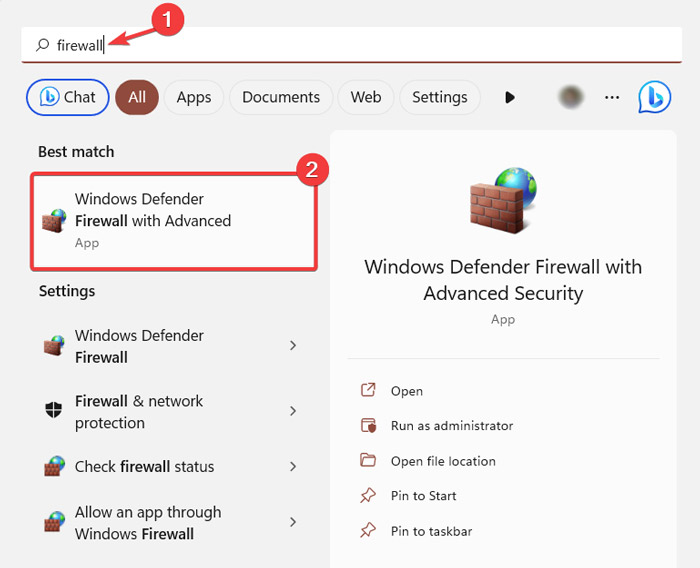Click the Check firewall status row icon
Screen dimensions: 700x568
click(x=54, y=466)
